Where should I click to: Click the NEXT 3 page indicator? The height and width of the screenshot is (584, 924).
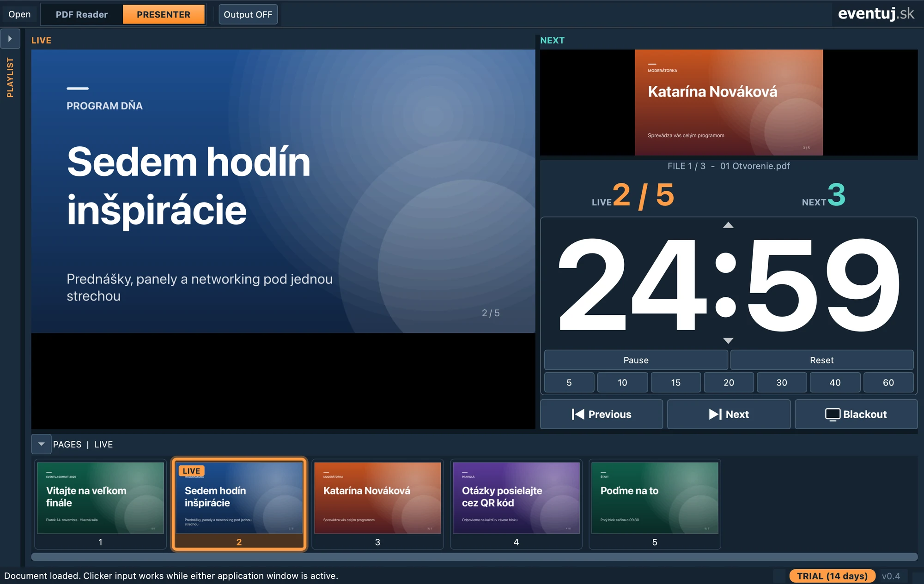[x=824, y=195]
